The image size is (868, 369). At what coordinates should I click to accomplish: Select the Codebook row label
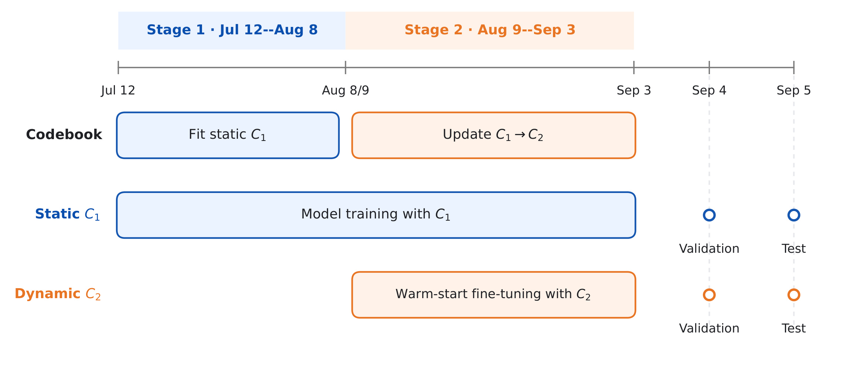[x=64, y=135]
